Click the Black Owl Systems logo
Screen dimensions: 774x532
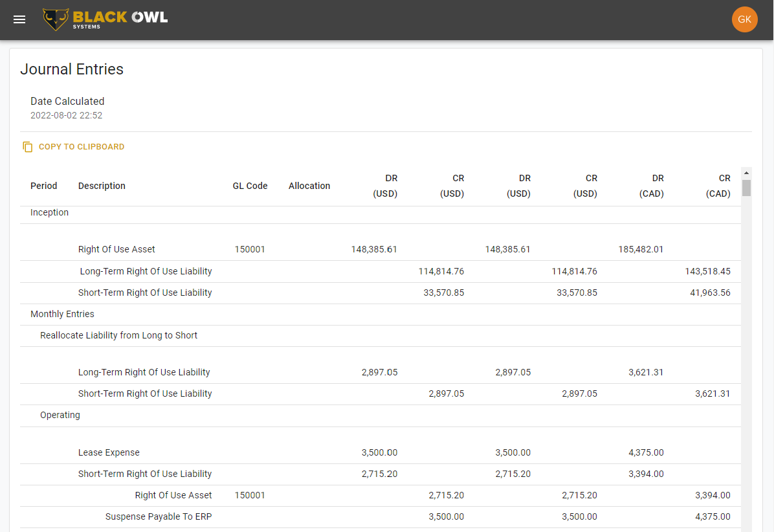click(x=104, y=19)
